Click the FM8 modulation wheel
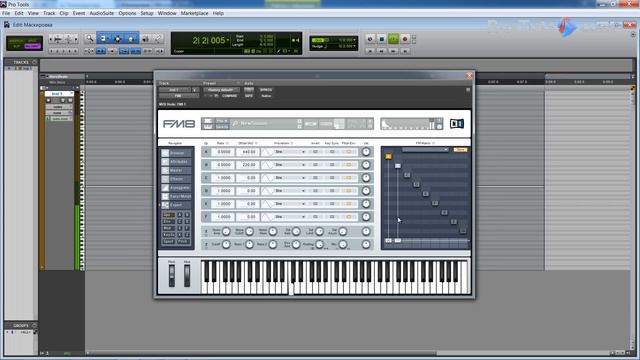Screen dimensions: 640x360 pyautogui.click(x=187, y=276)
